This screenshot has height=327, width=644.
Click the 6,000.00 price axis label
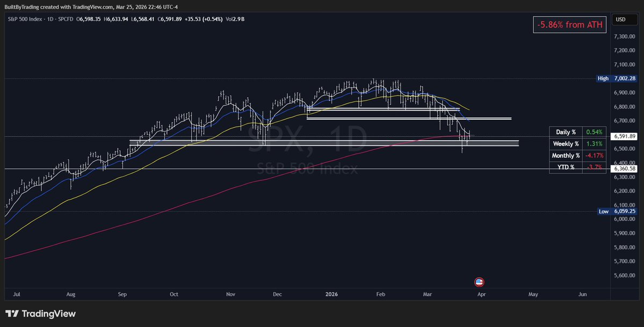point(624,219)
